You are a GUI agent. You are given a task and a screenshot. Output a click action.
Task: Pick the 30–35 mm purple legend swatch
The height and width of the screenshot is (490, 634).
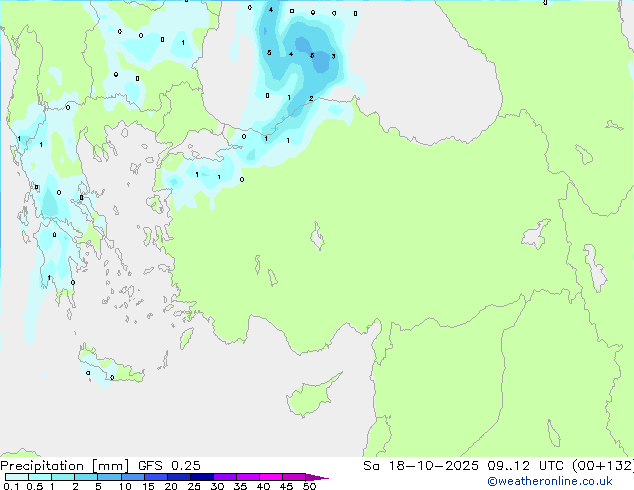224,477
